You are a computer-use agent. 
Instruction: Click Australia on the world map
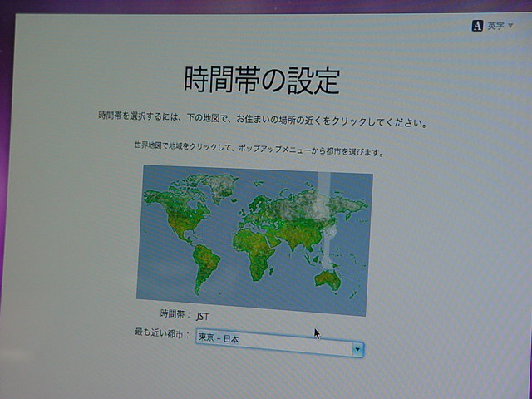point(328,280)
